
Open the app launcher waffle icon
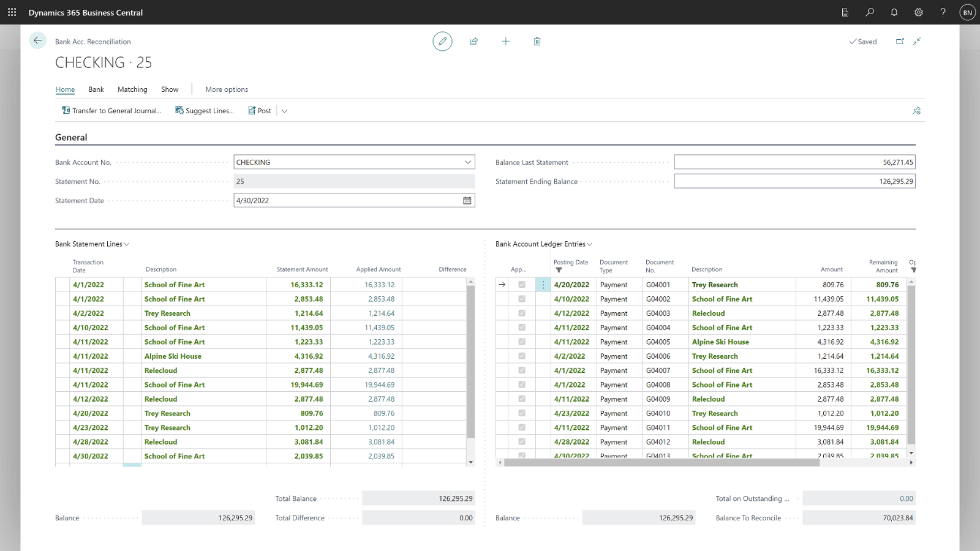tap(12, 12)
